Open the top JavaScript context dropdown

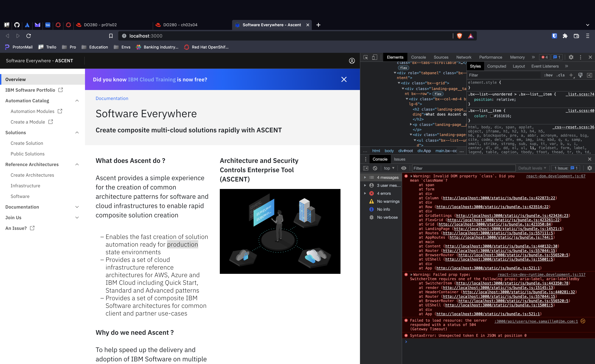(x=389, y=168)
